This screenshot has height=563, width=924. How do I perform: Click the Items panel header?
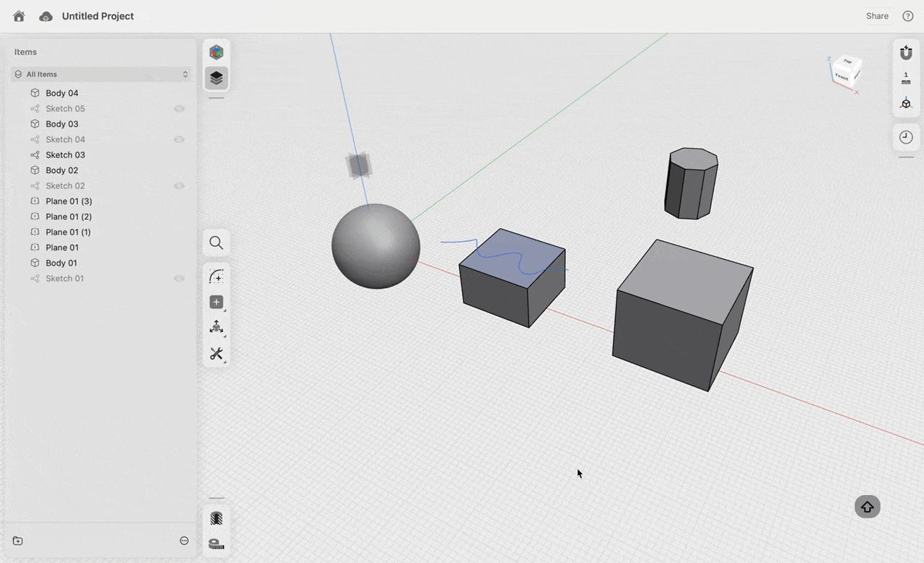click(x=26, y=52)
